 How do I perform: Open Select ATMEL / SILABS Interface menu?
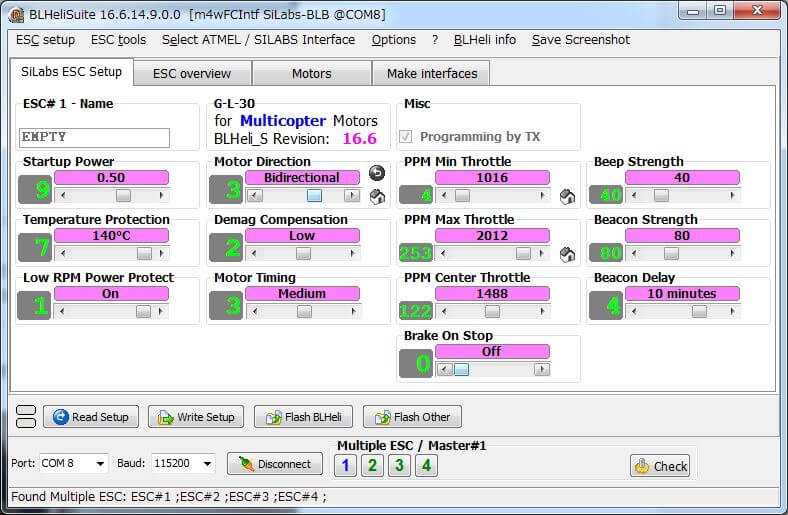click(x=258, y=40)
